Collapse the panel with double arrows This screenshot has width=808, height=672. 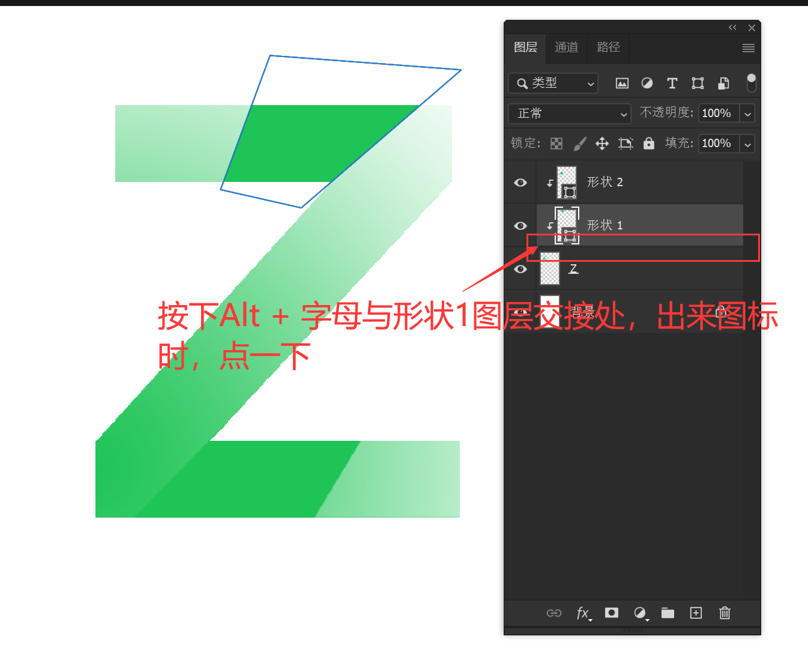(732, 28)
